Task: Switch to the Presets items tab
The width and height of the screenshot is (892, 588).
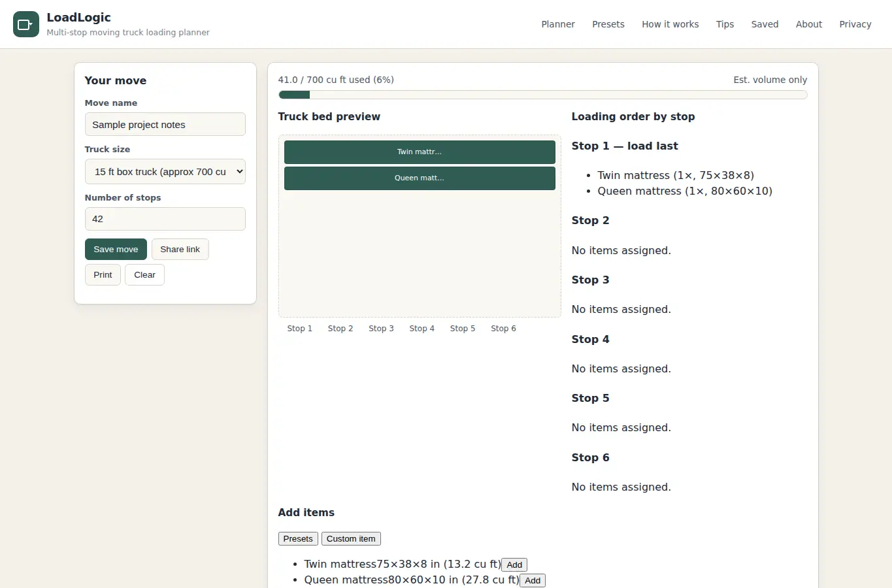Action: [298, 539]
